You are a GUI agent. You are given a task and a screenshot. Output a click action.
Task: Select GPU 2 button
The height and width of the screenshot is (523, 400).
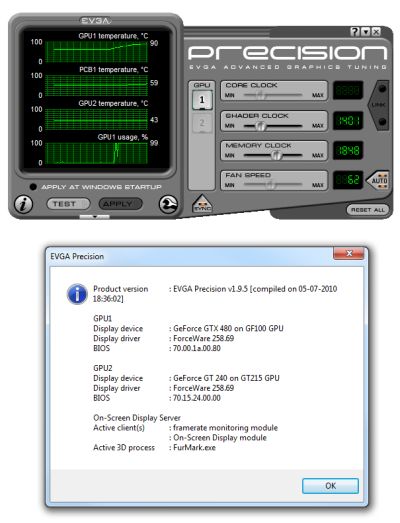point(202,123)
